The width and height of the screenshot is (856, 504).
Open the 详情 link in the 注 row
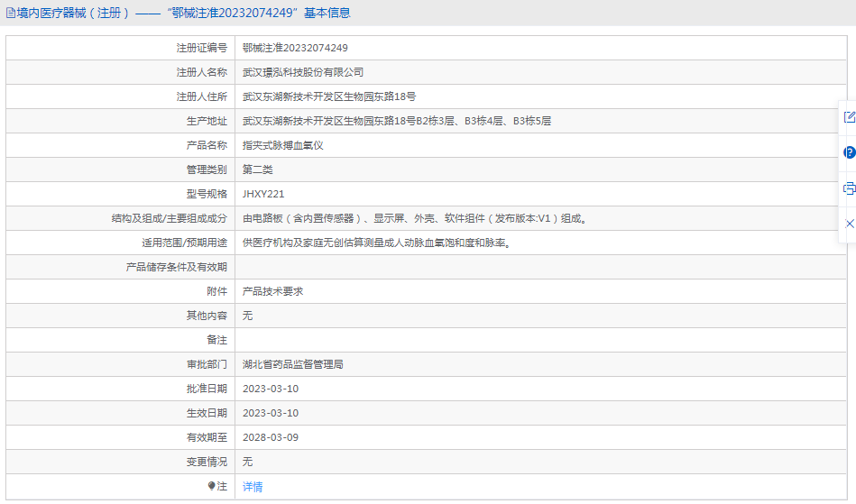point(253,487)
